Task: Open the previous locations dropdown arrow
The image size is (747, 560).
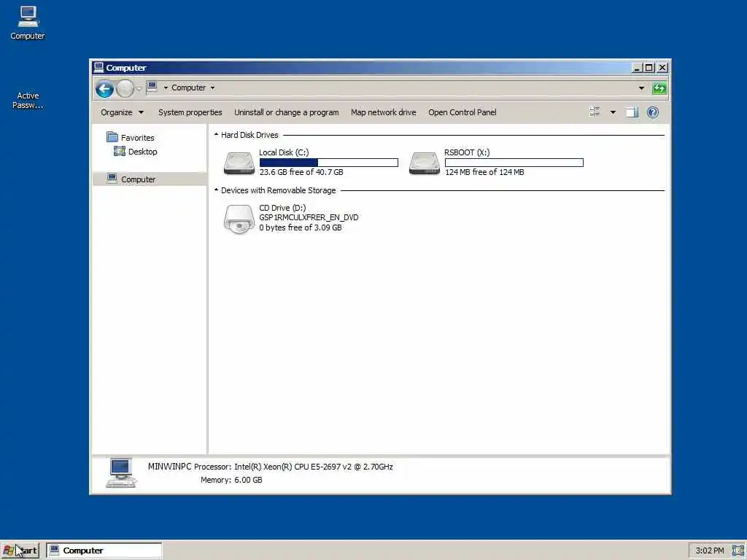Action: click(641, 88)
